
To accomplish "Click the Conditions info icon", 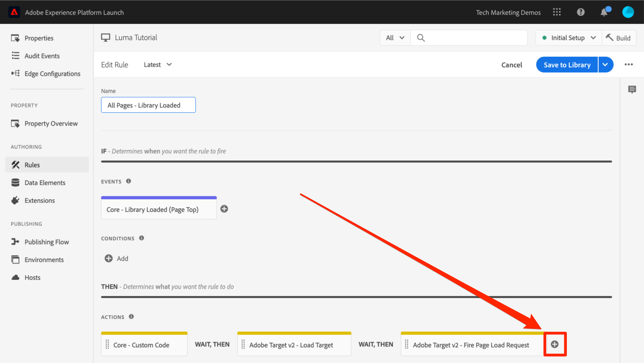I will point(142,238).
